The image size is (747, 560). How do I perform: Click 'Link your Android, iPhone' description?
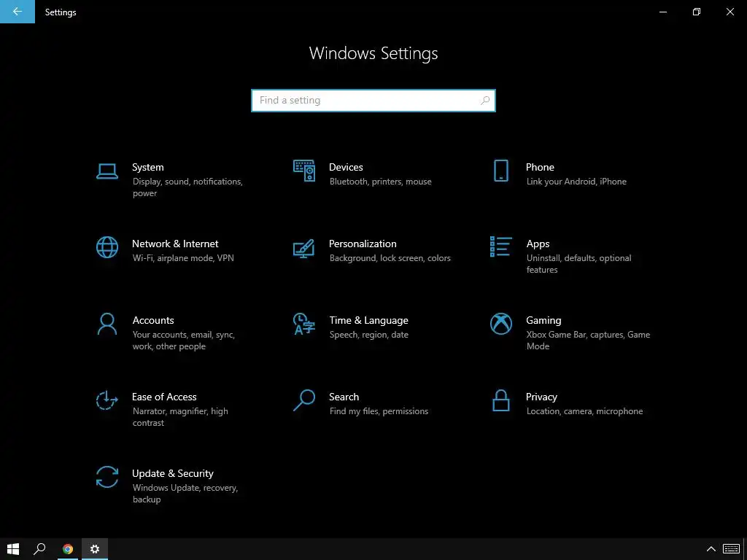[x=576, y=182]
